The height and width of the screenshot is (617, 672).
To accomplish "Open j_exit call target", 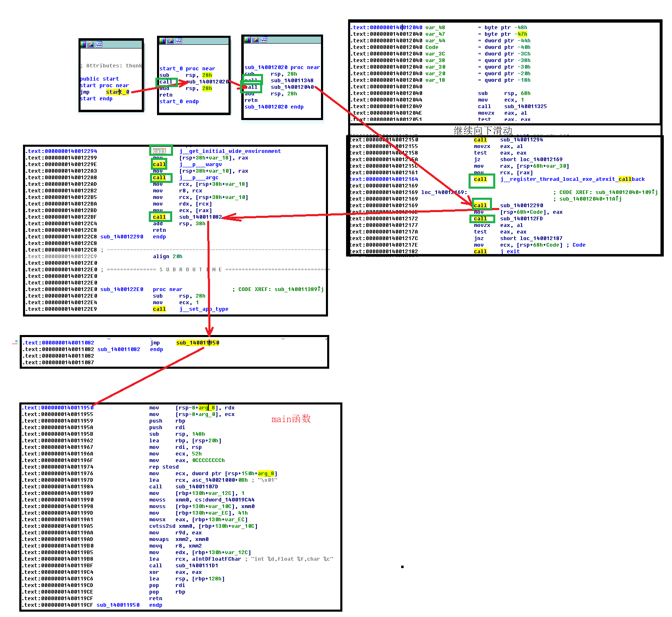I will 510,252.
